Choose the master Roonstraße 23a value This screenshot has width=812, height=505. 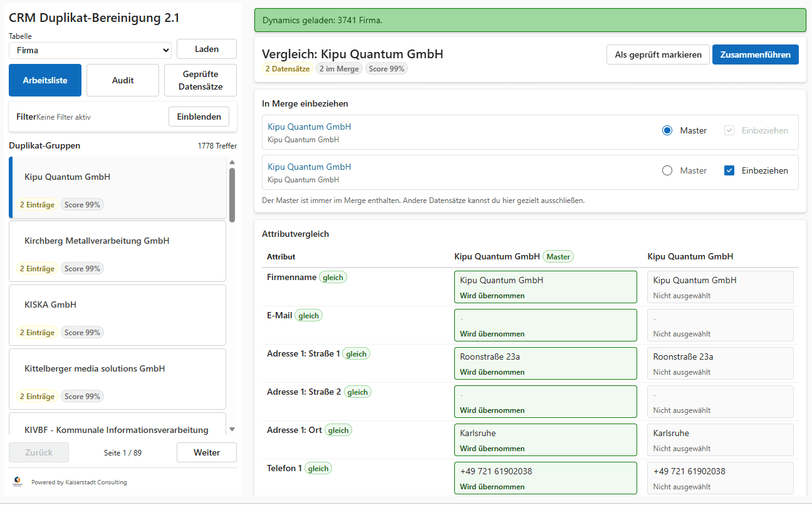point(545,363)
